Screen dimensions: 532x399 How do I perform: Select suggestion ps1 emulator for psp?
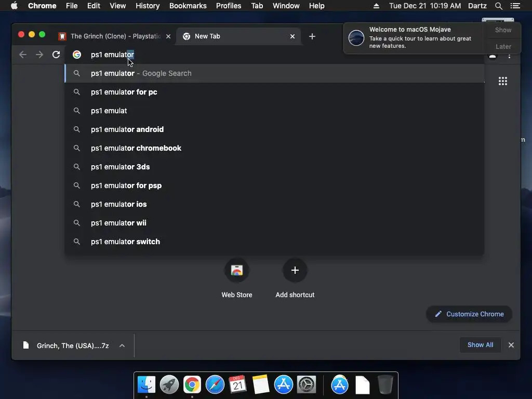pyautogui.click(x=274, y=185)
